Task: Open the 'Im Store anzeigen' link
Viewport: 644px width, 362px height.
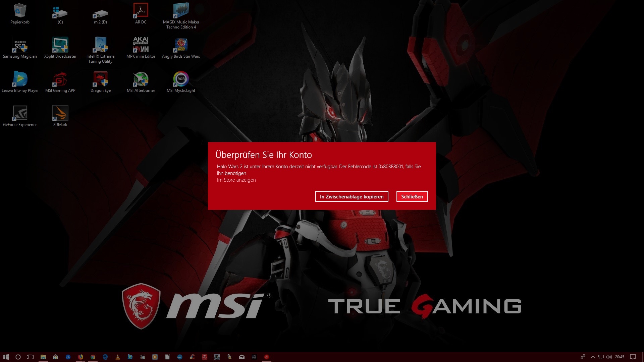Action: pos(236,180)
